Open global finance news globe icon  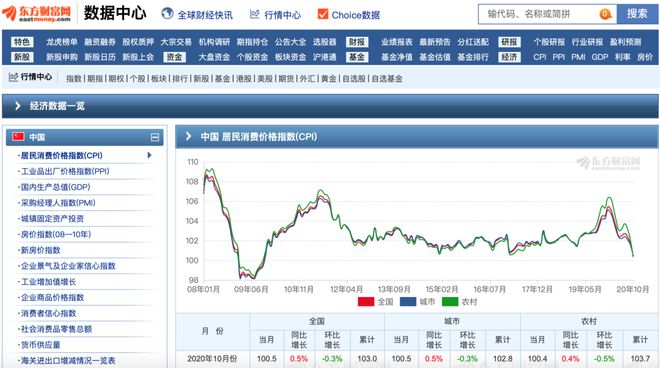tap(168, 14)
